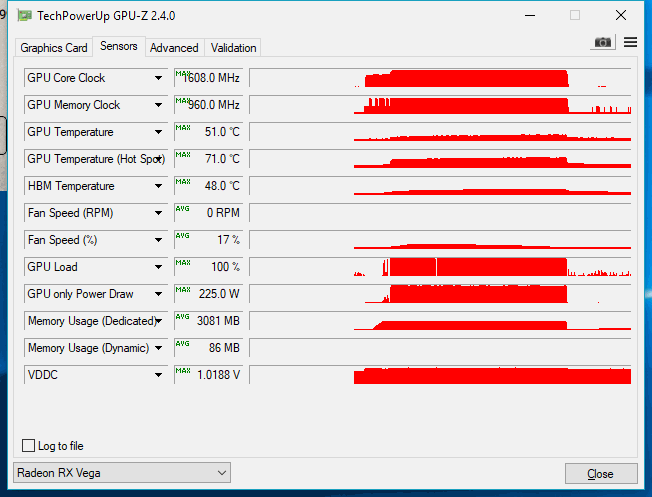Click the Memory Usage (Dedicated) graph
Image resolution: width=652 pixels, height=497 pixels.
click(x=440, y=321)
